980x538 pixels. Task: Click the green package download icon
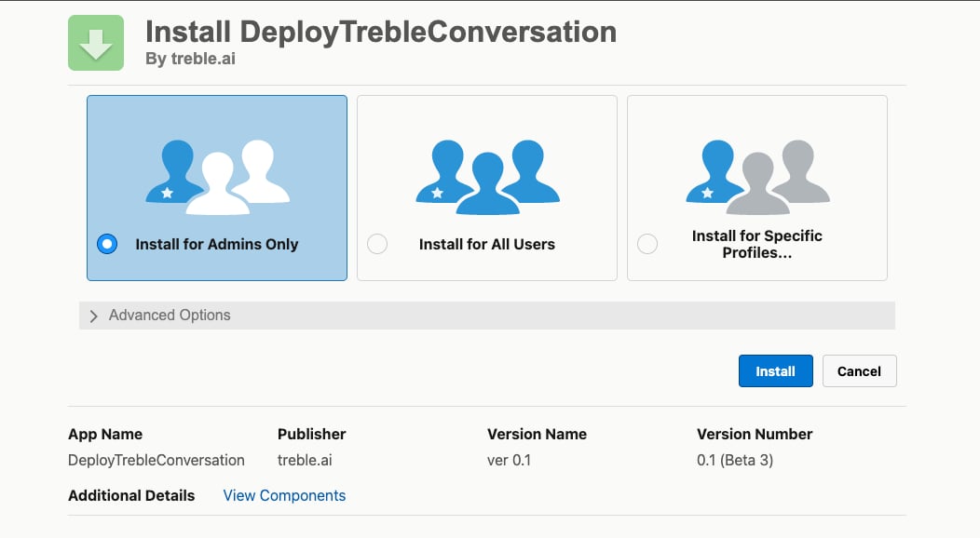pos(96,43)
